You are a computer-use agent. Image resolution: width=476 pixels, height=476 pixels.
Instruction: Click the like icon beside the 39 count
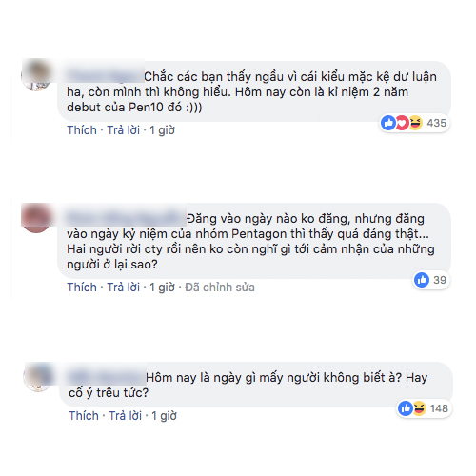422,280
